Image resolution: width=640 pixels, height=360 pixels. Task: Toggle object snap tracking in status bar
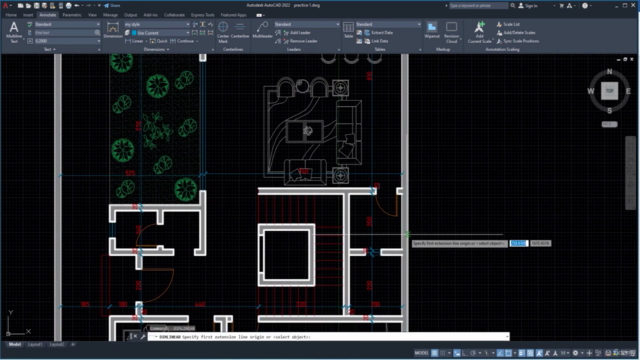click(500, 353)
